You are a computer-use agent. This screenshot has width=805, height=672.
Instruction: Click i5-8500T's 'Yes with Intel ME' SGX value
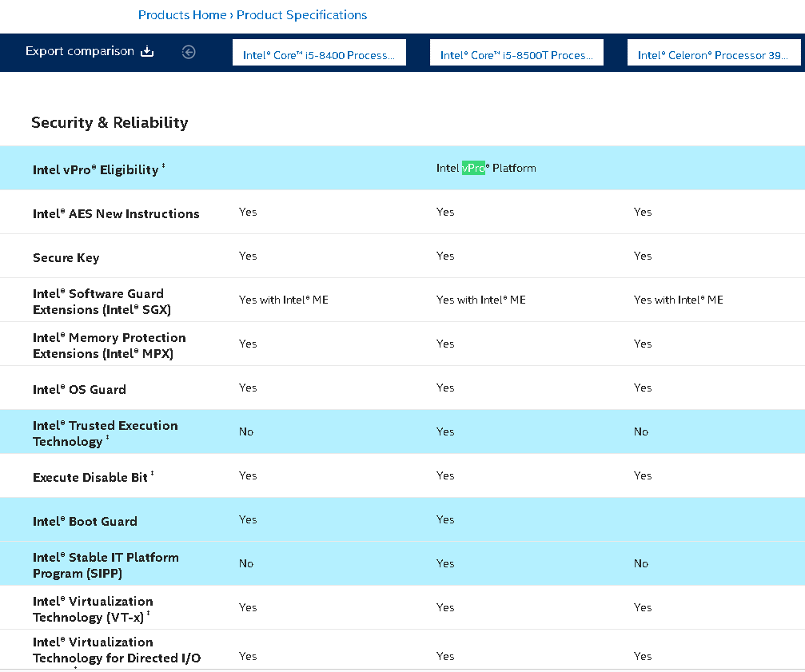[481, 300]
